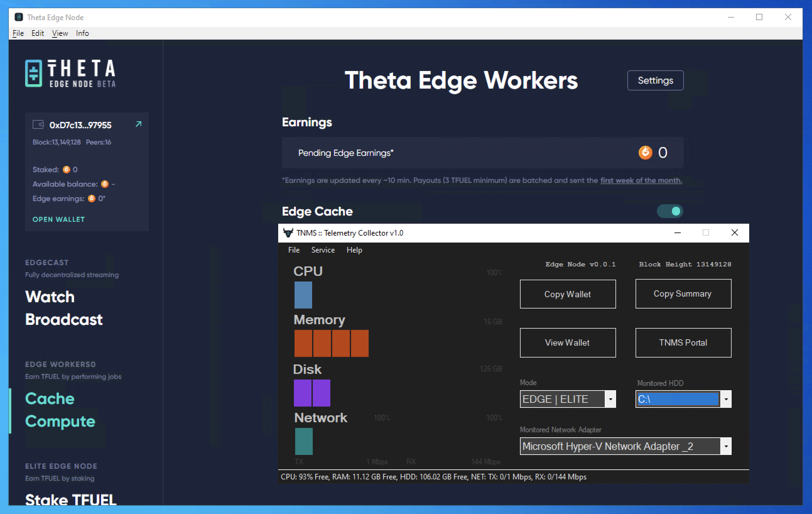Click the TNMS bull icon in title bar

point(288,233)
